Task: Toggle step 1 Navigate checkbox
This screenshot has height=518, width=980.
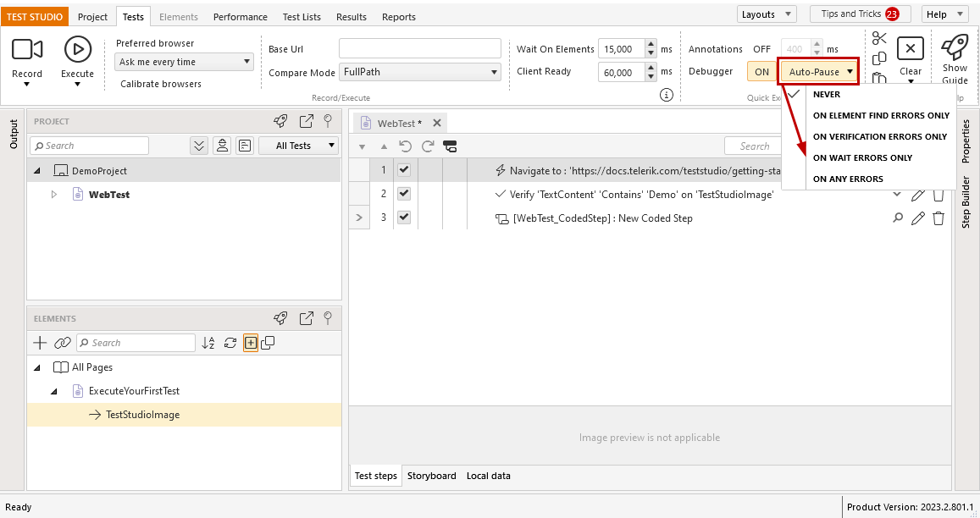Action: [x=404, y=170]
